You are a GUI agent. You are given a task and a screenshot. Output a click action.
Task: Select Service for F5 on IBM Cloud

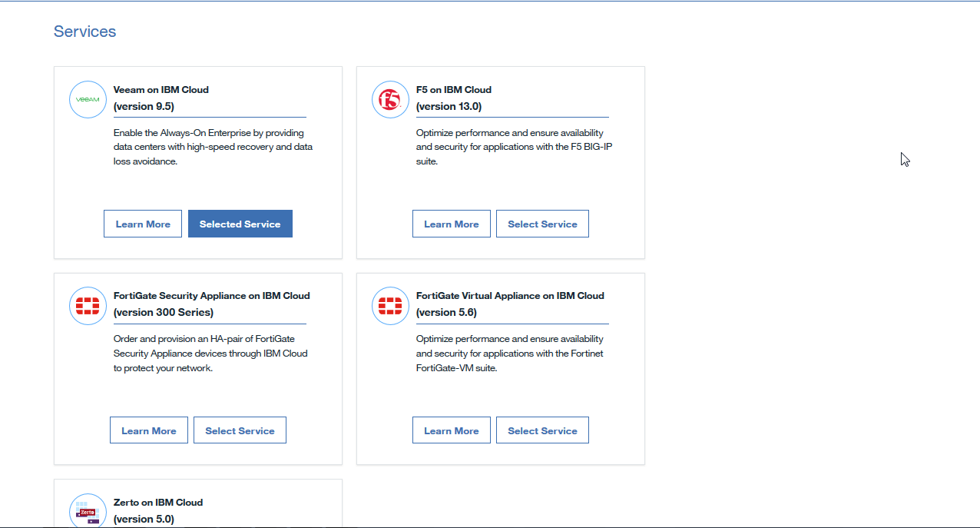coord(542,224)
